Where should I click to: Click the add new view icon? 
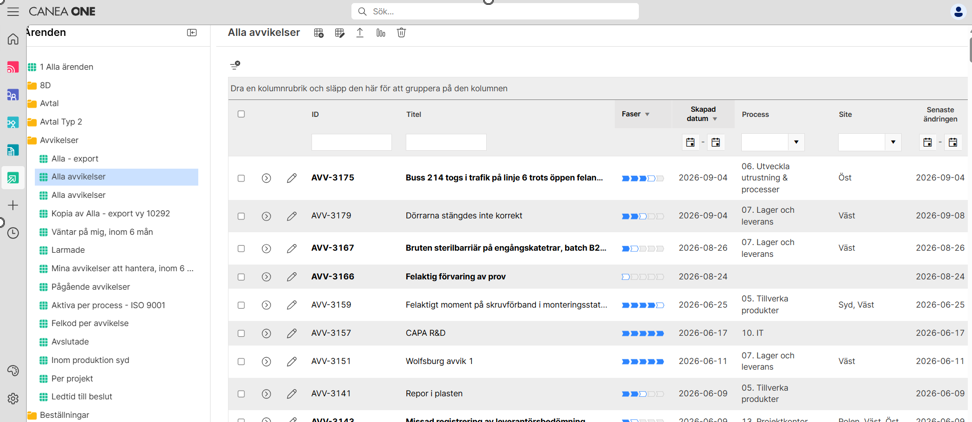[319, 33]
